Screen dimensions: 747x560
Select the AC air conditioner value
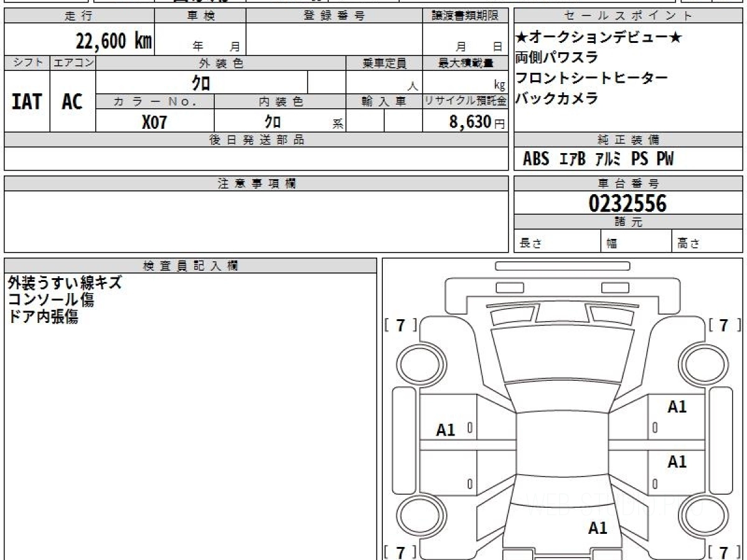tap(72, 101)
